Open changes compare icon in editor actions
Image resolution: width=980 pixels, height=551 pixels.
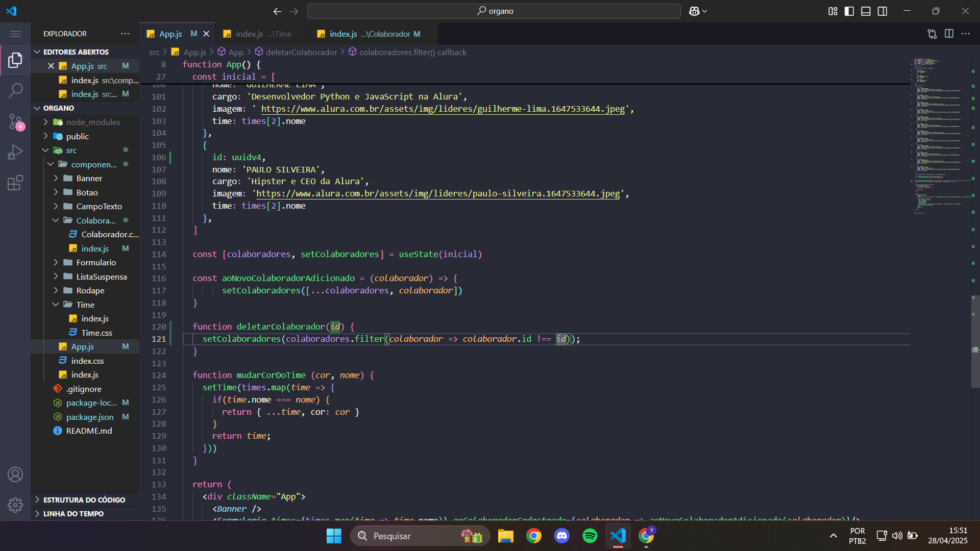932,34
